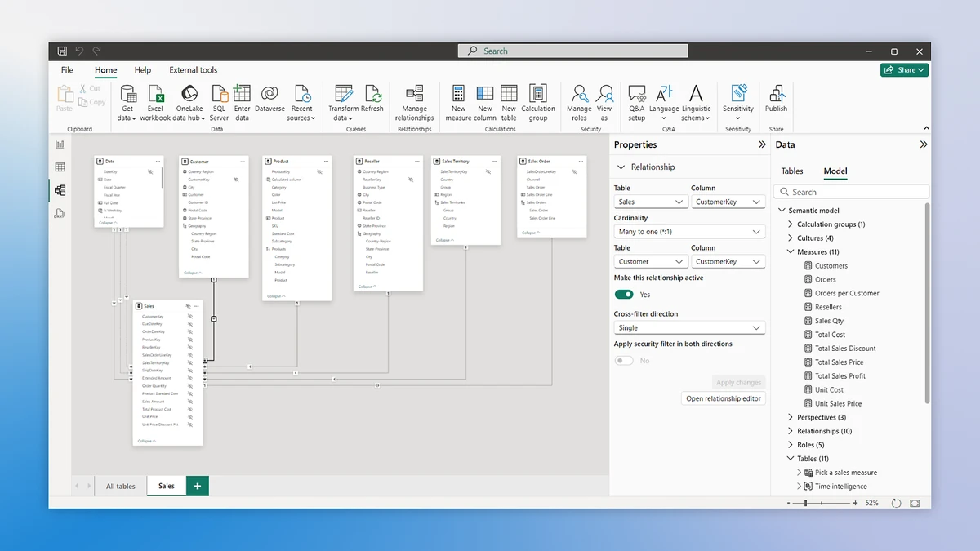Click the Save icon in title bar
This screenshot has height=551, width=980.
62,51
